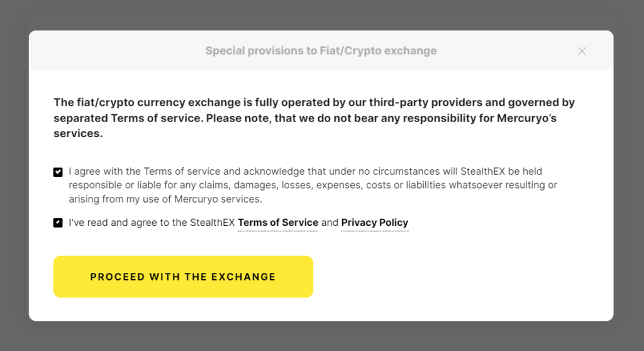The width and height of the screenshot is (644, 351).
Task: Click the 'I agree with the Terms of service' label
Action: pyautogui.click(x=313, y=185)
